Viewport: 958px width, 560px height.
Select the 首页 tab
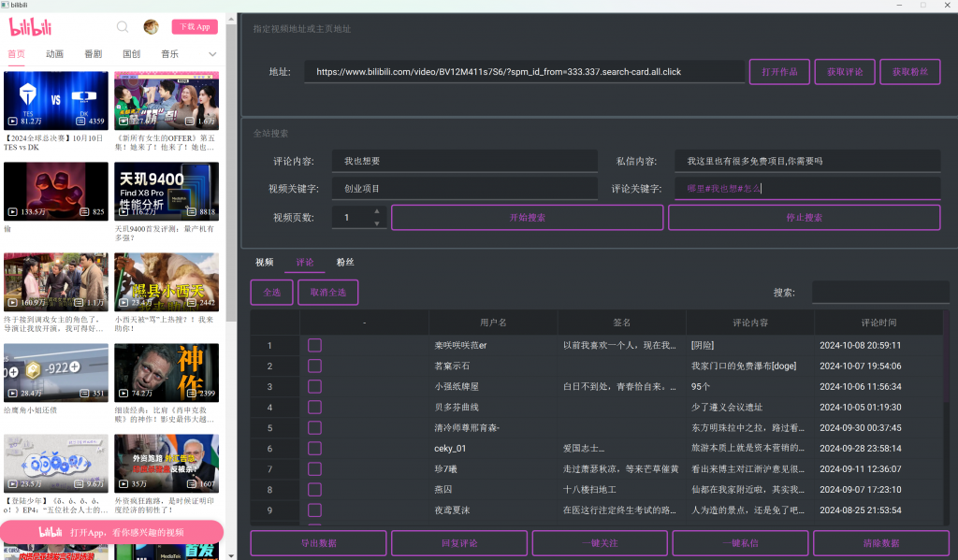[x=17, y=53]
